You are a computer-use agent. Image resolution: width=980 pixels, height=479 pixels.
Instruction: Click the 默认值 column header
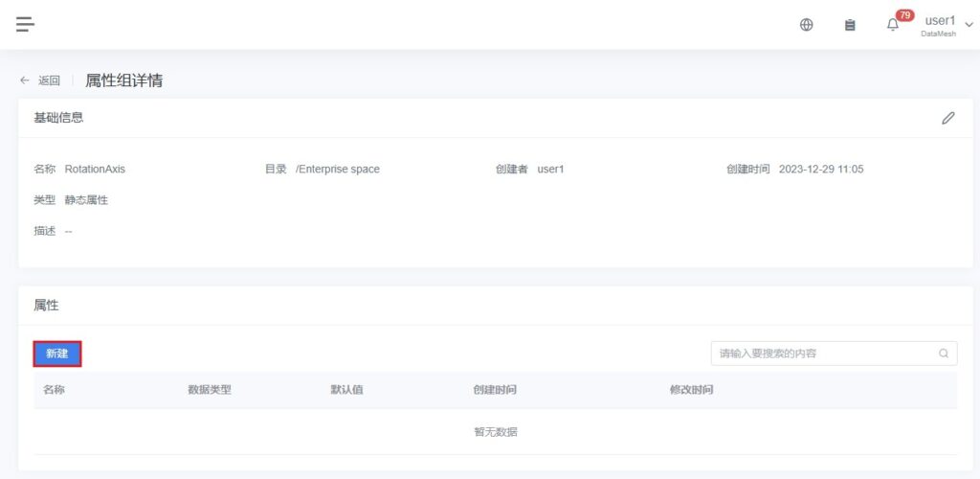click(346, 390)
